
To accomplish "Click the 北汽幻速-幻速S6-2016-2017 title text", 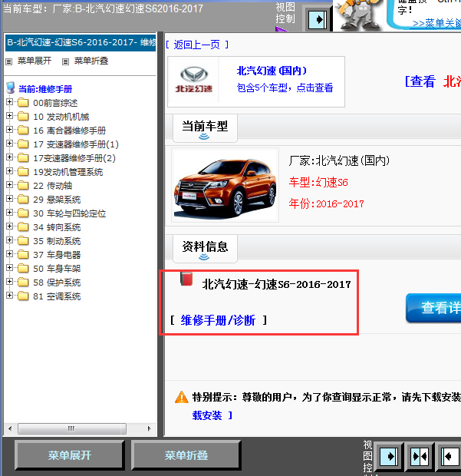I will click(x=276, y=284).
